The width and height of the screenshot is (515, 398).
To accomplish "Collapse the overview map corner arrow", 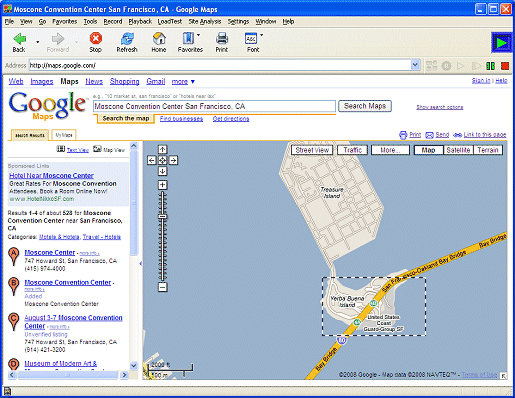I will pyautogui.click(x=504, y=376).
